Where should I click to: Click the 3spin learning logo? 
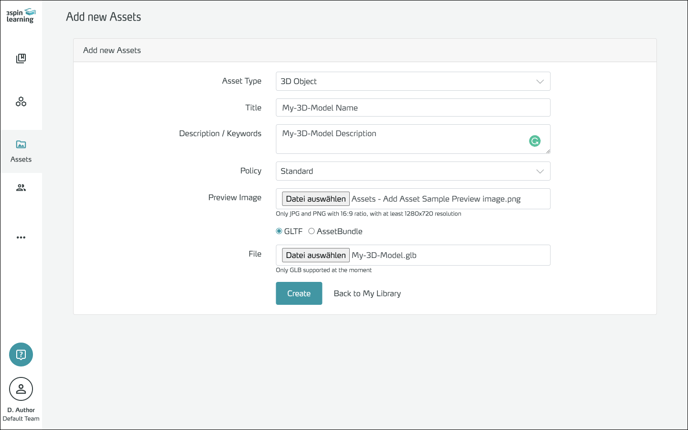coord(21,15)
